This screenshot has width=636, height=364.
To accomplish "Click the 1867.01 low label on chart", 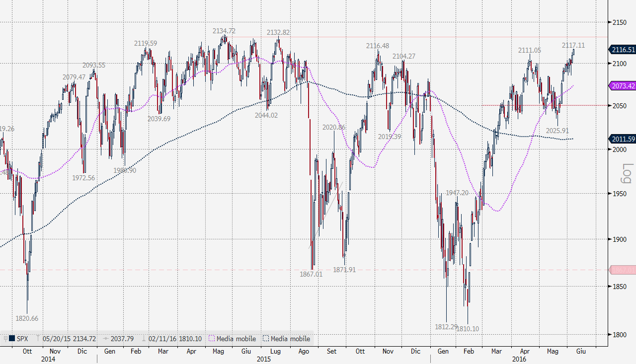I will pos(311,274).
